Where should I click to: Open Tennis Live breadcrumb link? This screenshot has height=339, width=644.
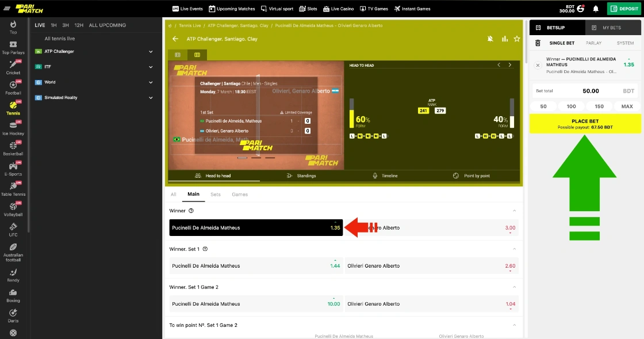(x=190, y=25)
